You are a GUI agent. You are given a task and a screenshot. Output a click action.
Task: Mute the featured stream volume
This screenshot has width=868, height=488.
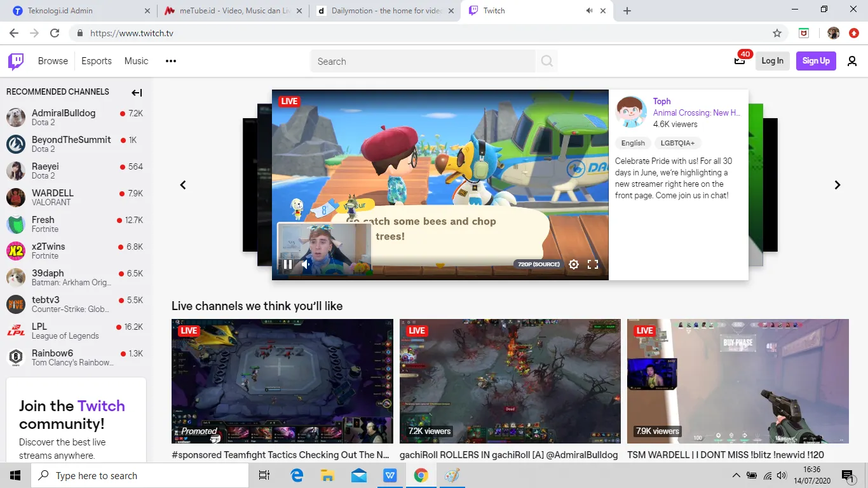pyautogui.click(x=306, y=264)
